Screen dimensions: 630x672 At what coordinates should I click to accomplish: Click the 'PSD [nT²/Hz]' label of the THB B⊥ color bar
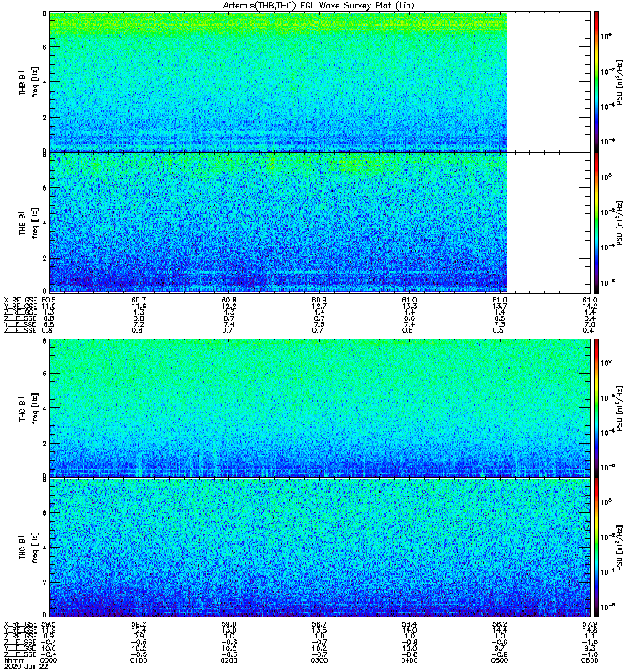click(619, 82)
